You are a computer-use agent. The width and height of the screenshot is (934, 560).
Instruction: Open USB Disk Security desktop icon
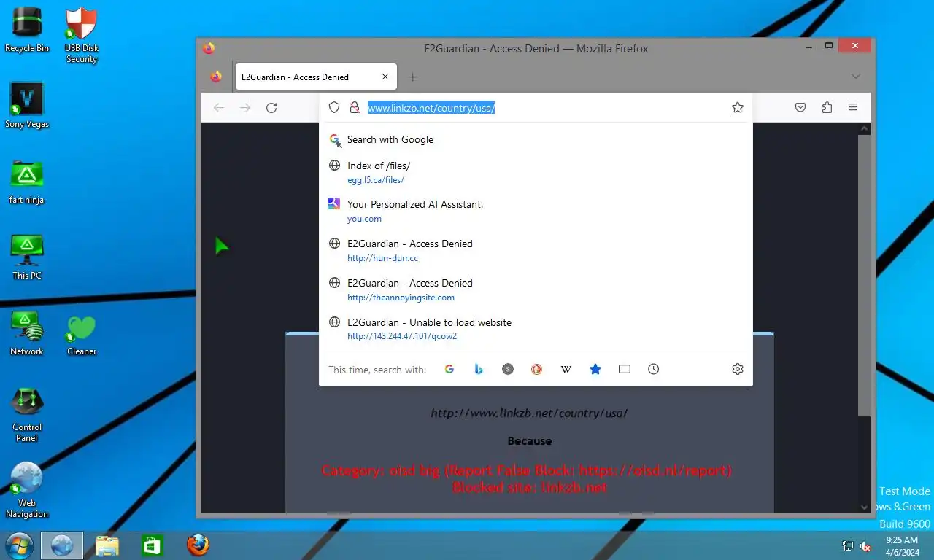[x=81, y=35]
